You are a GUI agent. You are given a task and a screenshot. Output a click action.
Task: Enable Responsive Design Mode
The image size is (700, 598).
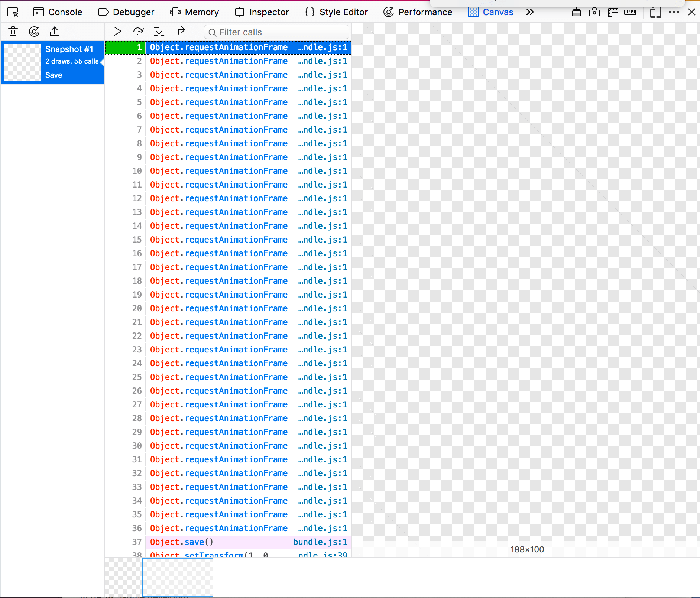click(x=655, y=12)
